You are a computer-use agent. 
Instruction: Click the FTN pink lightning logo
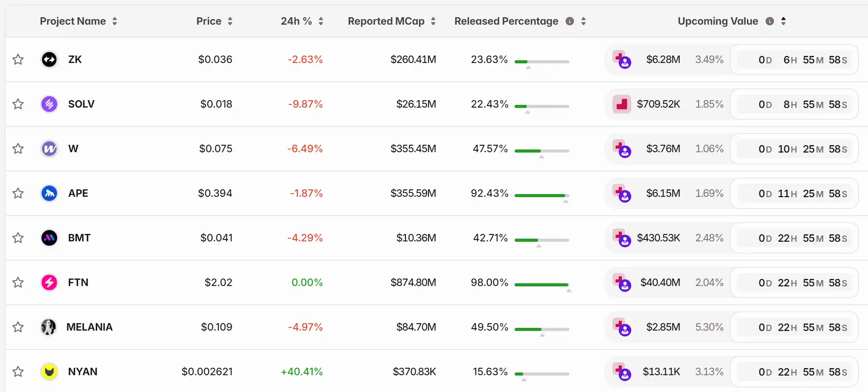coord(49,282)
